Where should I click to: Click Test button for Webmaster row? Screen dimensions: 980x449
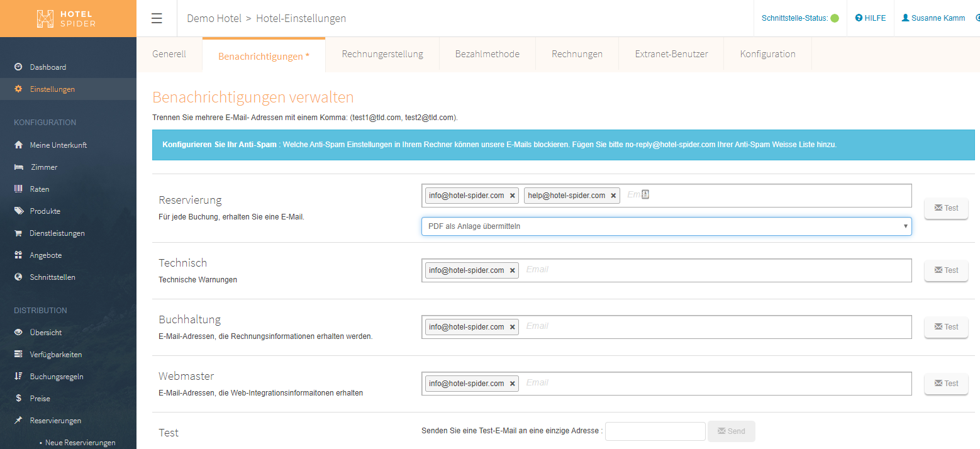click(x=946, y=384)
